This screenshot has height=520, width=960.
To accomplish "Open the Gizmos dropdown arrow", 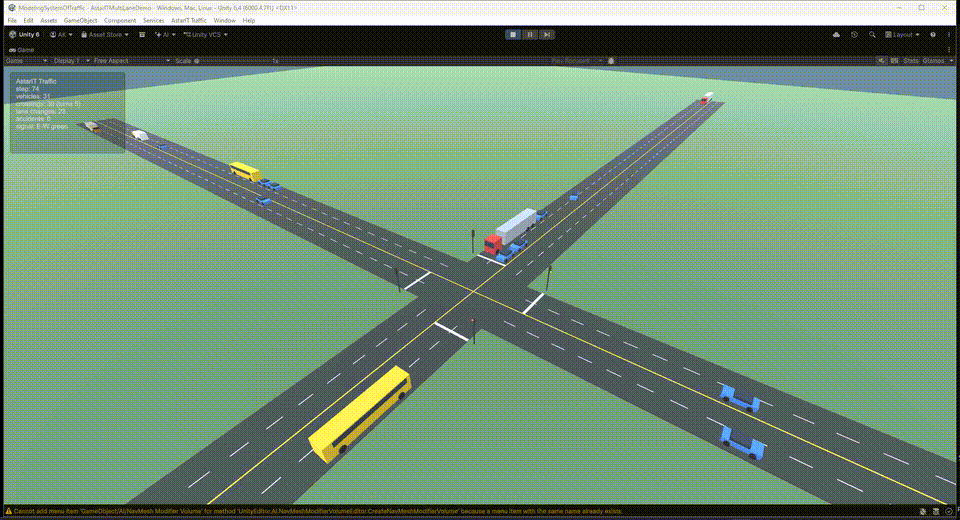I will [x=951, y=61].
